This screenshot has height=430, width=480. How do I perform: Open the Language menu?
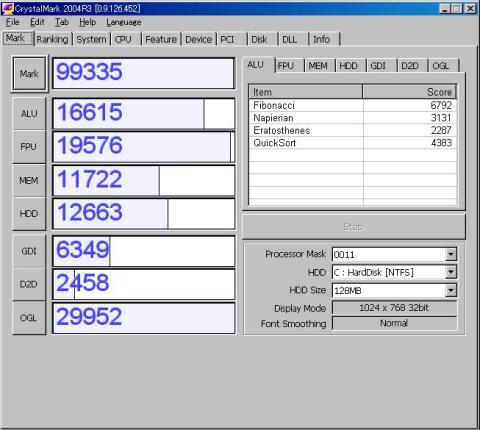click(124, 22)
